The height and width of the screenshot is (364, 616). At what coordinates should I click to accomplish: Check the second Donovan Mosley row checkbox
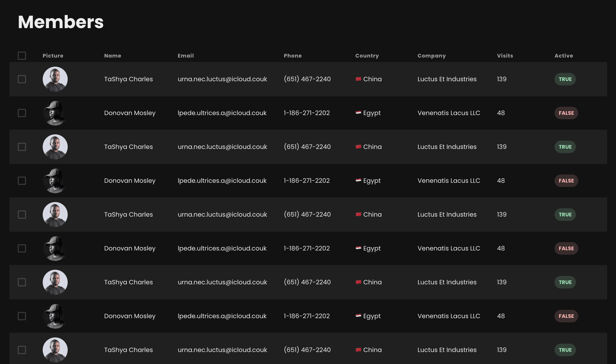(x=22, y=180)
